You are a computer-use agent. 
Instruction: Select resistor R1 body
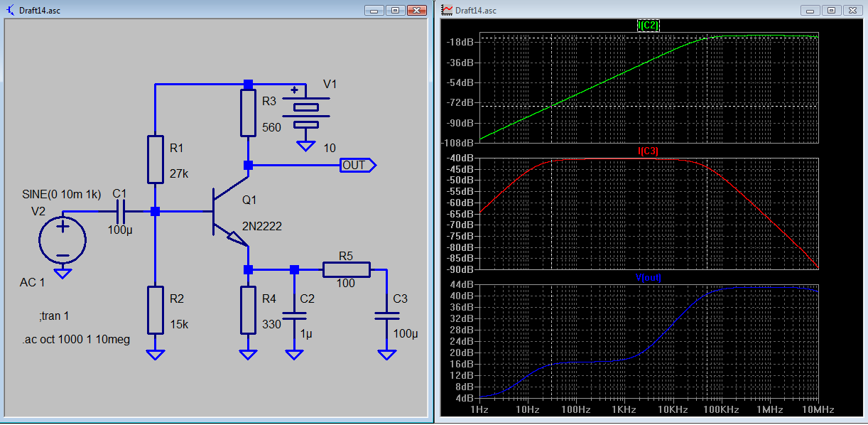pos(155,159)
